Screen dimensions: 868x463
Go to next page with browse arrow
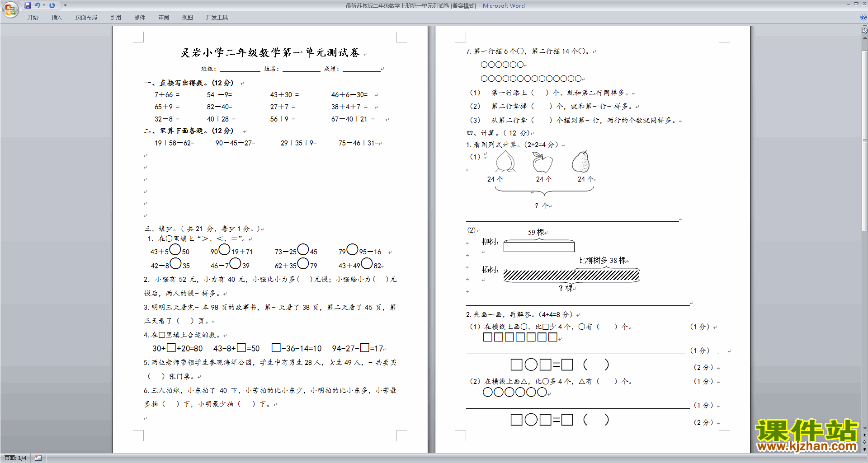pos(865,449)
